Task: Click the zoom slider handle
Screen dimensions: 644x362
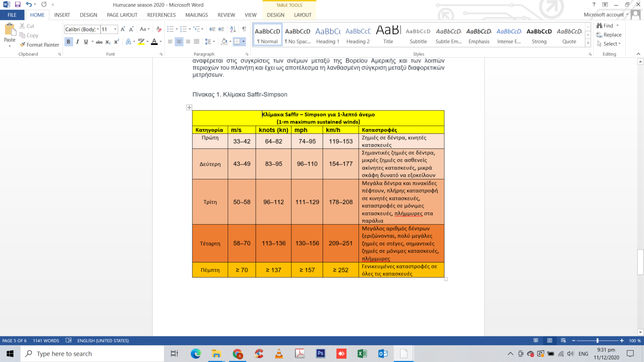Action: click(597, 341)
